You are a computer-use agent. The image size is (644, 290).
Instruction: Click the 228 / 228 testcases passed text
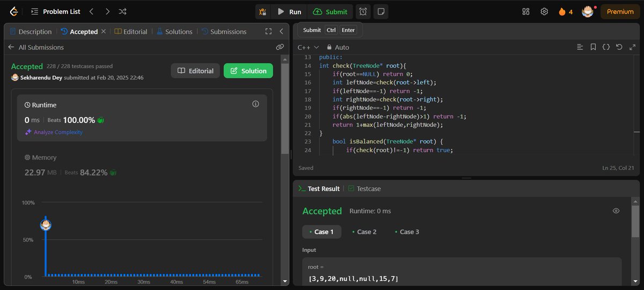tap(79, 67)
